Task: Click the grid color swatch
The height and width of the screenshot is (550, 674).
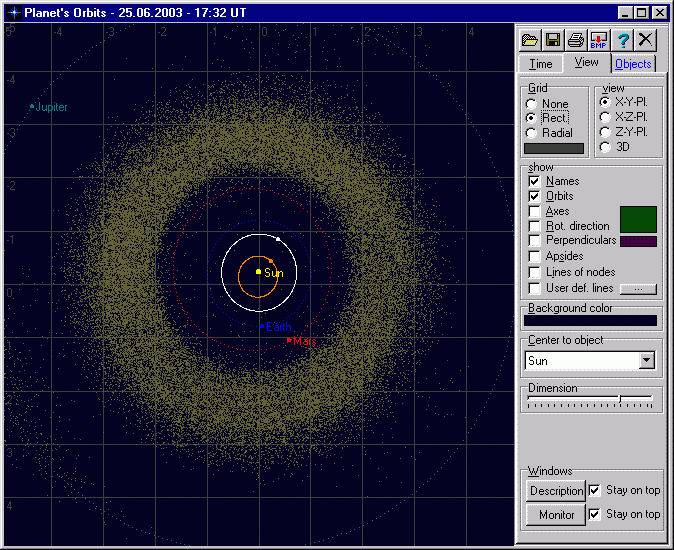Action: pos(554,148)
